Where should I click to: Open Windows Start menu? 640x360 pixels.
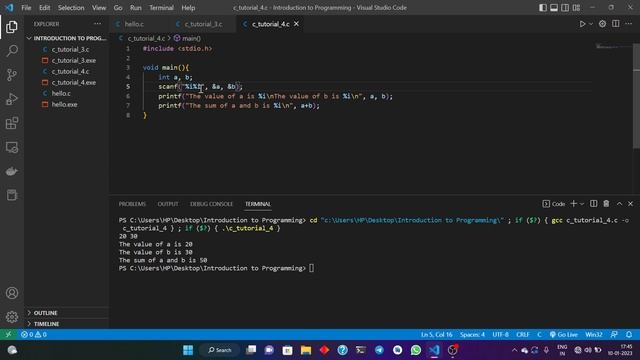[188, 350]
